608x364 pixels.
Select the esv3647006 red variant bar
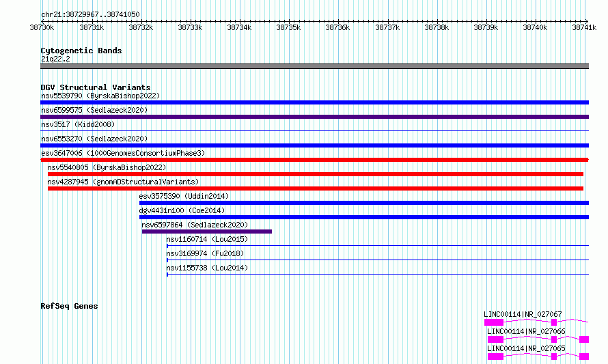(x=314, y=160)
